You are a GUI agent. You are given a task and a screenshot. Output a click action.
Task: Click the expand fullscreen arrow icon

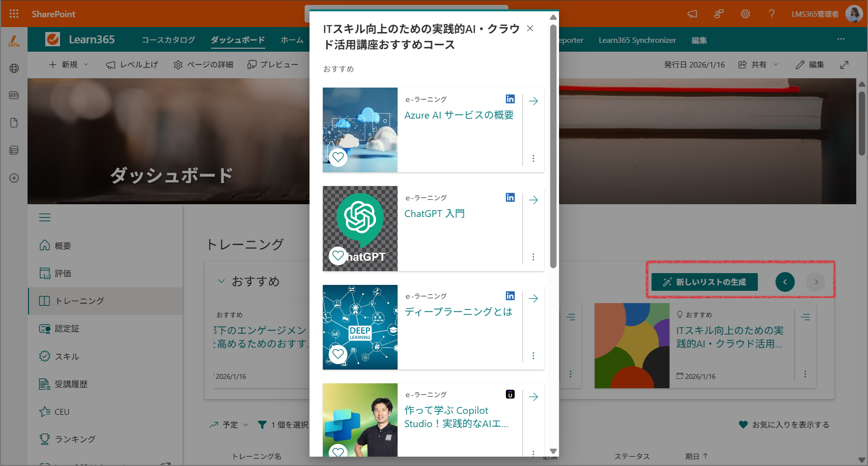844,64
